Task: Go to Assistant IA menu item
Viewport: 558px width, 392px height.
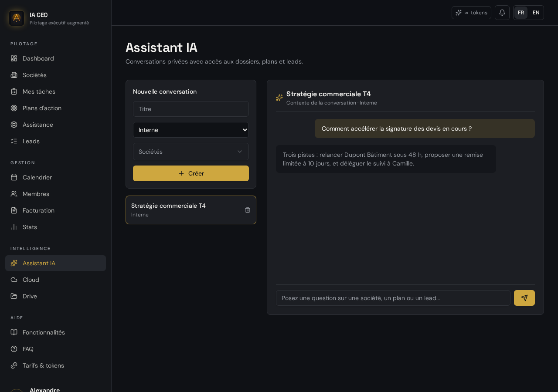Action: 55,263
